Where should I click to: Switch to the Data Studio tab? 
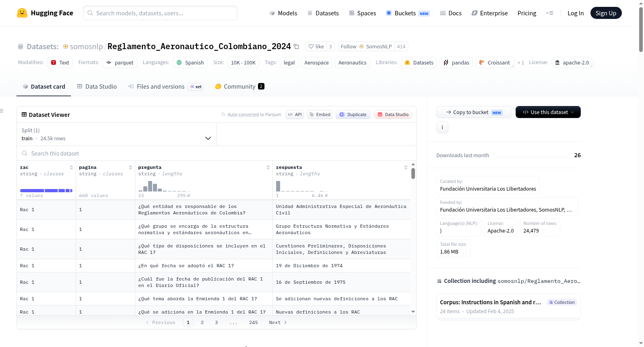pos(97,86)
